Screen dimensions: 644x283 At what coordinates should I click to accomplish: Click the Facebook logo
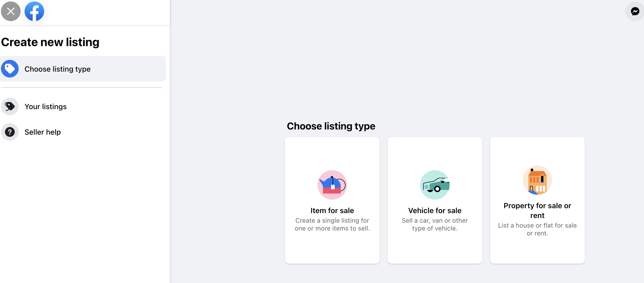[34, 11]
